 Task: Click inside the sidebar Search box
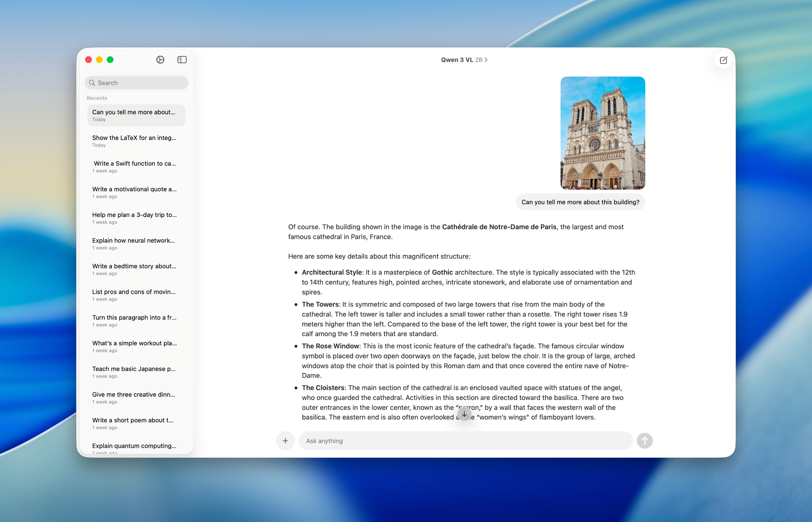click(x=136, y=82)
